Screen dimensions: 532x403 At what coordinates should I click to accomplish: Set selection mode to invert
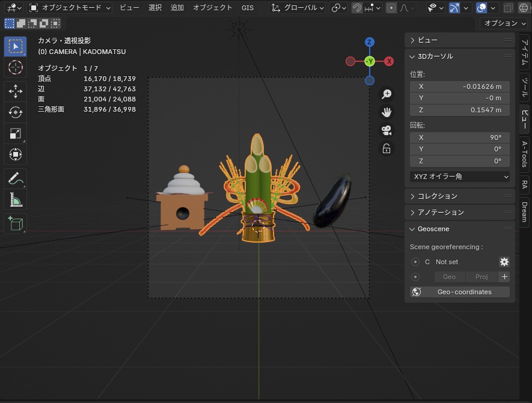coord(44,23)
